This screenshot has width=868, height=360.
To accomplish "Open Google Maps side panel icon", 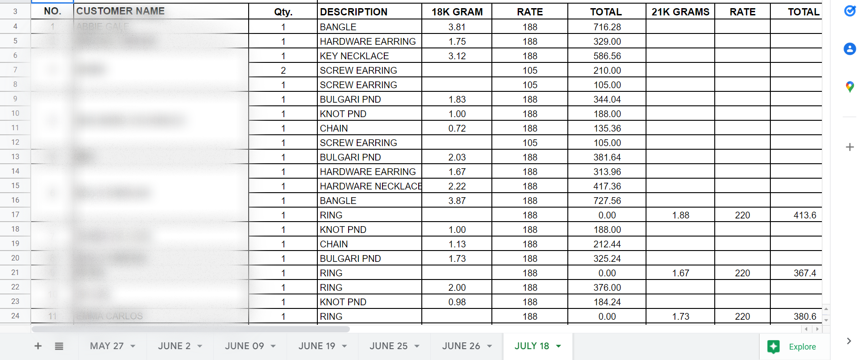I will click(850, 87).
